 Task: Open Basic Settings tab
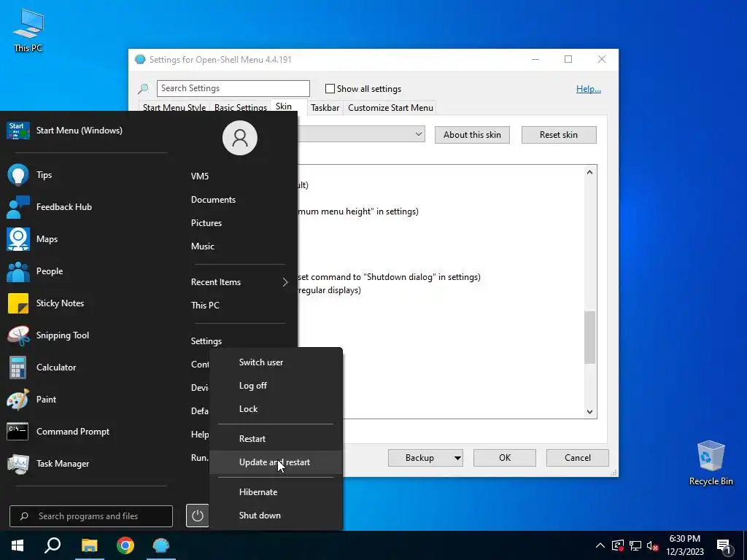241,108
